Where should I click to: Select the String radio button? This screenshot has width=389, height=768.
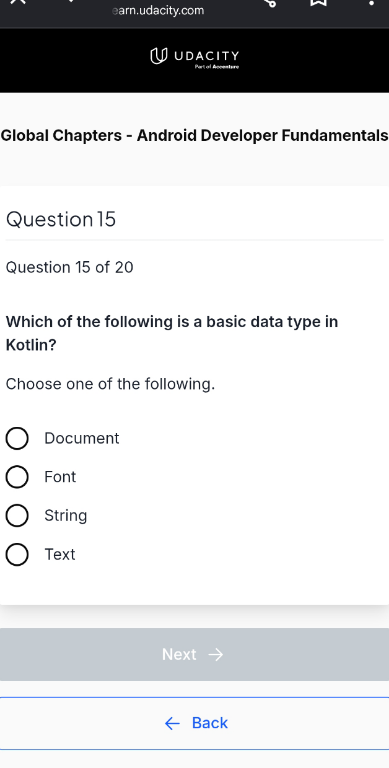17,516
